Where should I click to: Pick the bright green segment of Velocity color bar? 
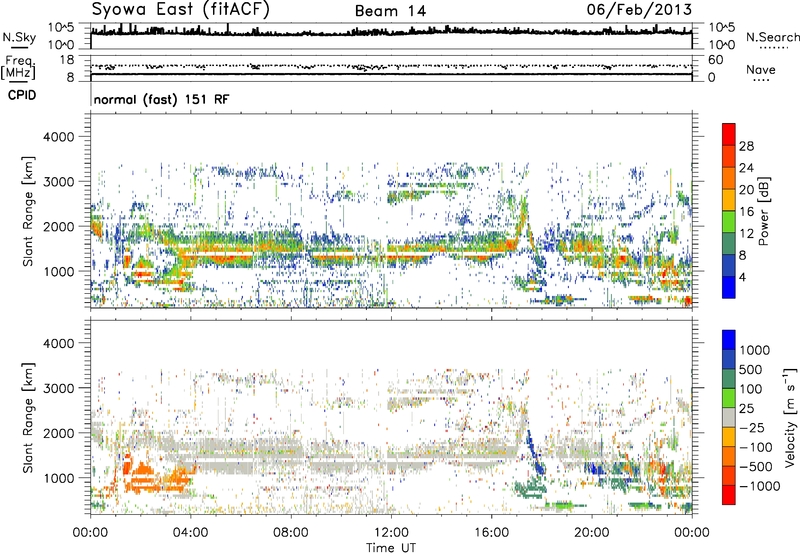729,399
